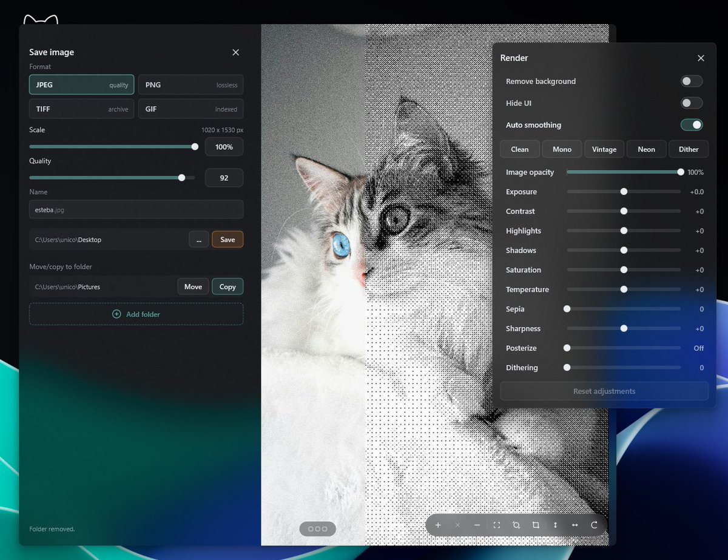
Task: Click the zoom out minus icon
Action: pos(477,525)
